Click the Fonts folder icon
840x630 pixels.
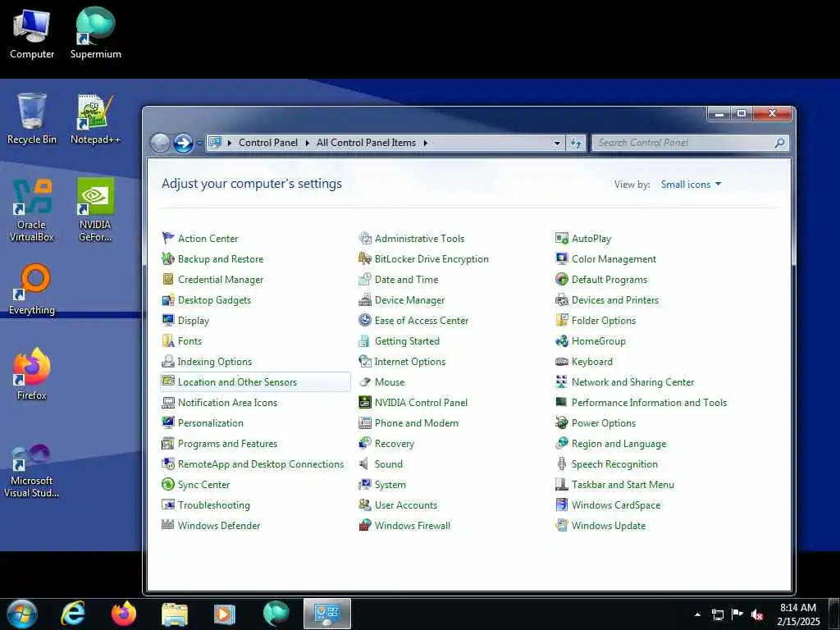(168, 340)
